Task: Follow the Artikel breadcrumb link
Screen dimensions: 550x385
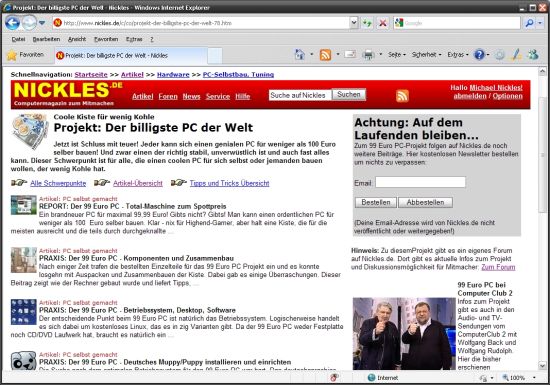Action: tap(132, 74)
